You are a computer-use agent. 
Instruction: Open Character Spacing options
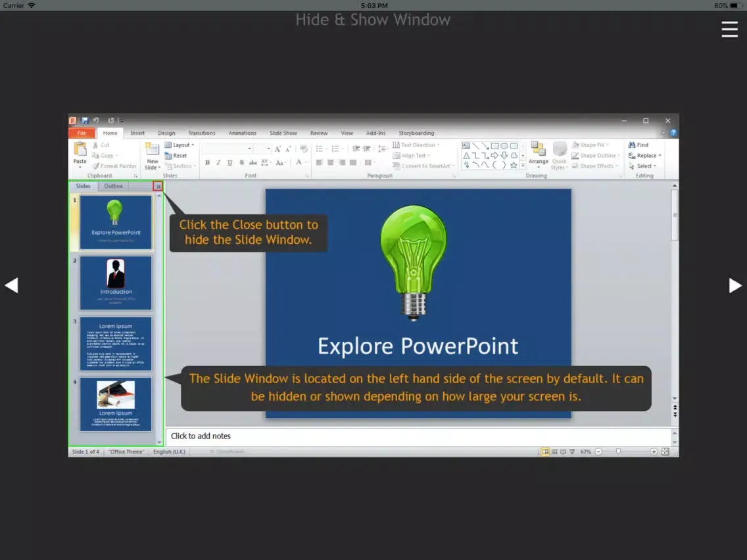click(x=266, y=162)
